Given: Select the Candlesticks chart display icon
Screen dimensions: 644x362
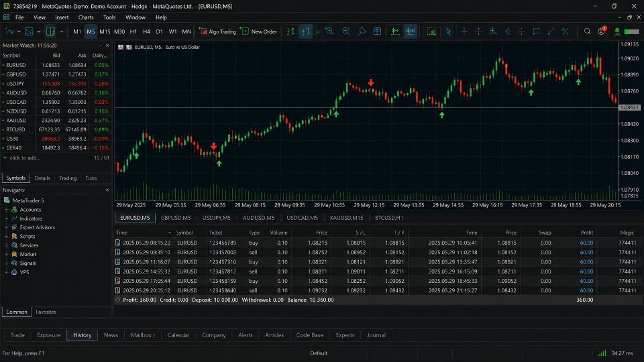Looking at the screenshot, I should click(306, 32).
